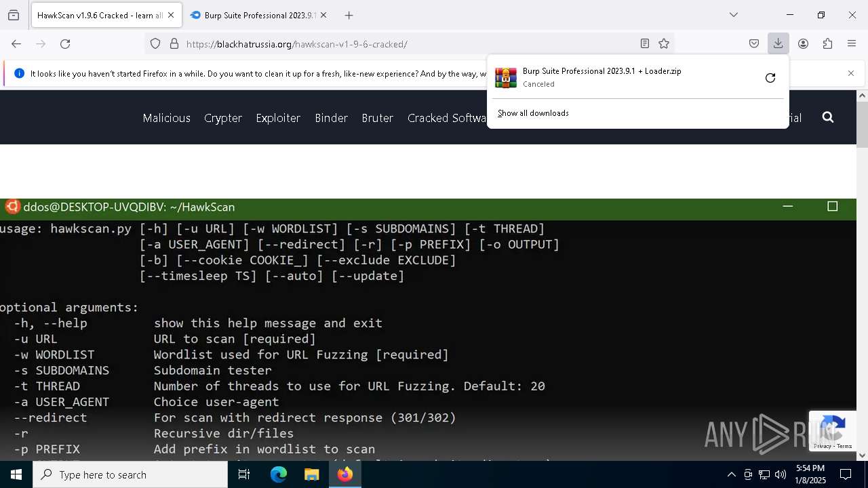
Task: Click the page vertical scrollbar thumb
Action: (x=862, y=124)
